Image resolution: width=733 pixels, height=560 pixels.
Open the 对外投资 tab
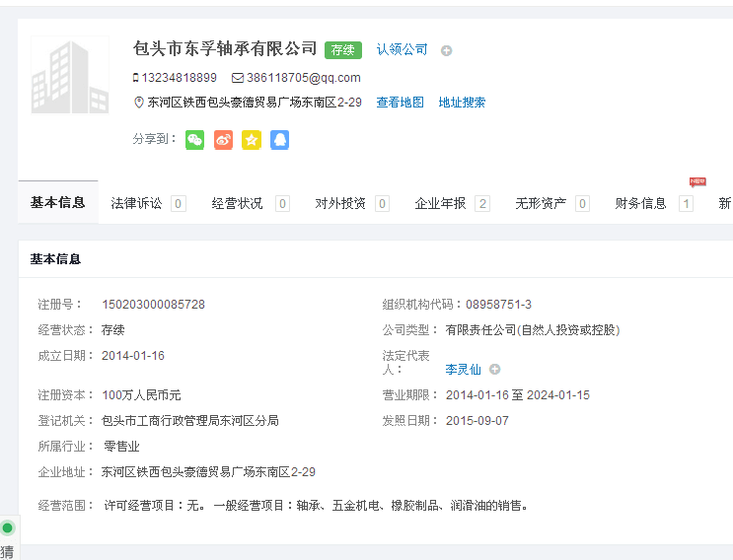pyautogui.click(x=340, y=203)
